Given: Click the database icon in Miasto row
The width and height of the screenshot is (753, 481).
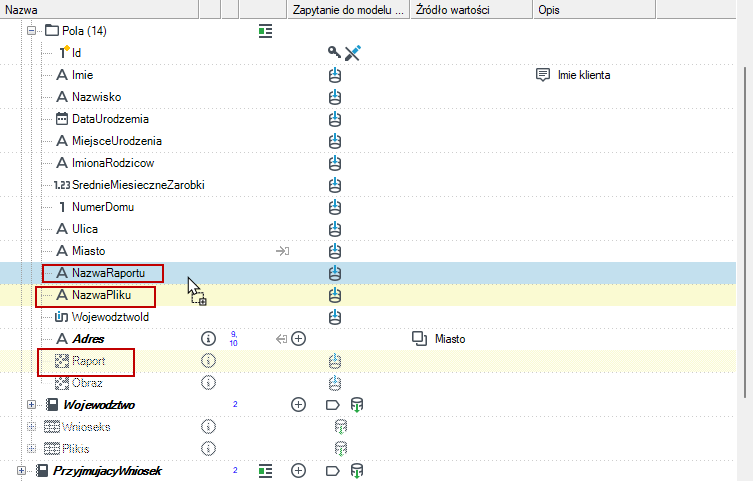Looking at the screenshot, I should pyautogui.click(x=335, y=252).
